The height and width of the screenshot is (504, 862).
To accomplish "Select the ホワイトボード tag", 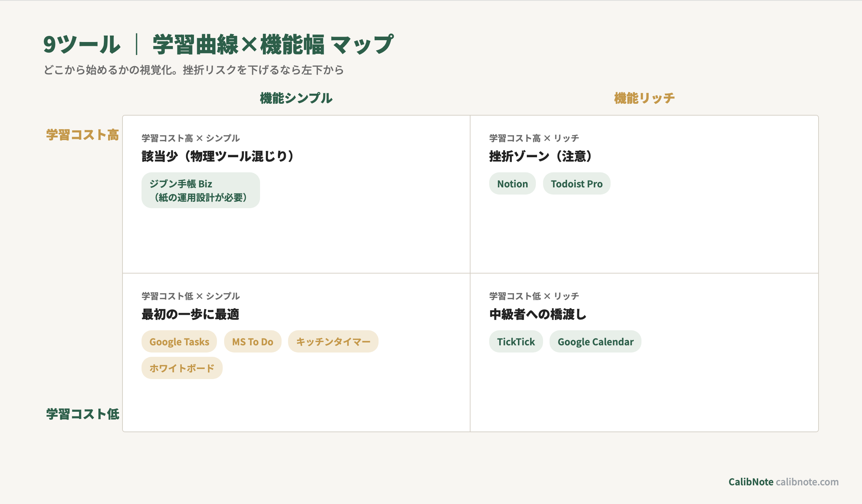I will 182,368.
